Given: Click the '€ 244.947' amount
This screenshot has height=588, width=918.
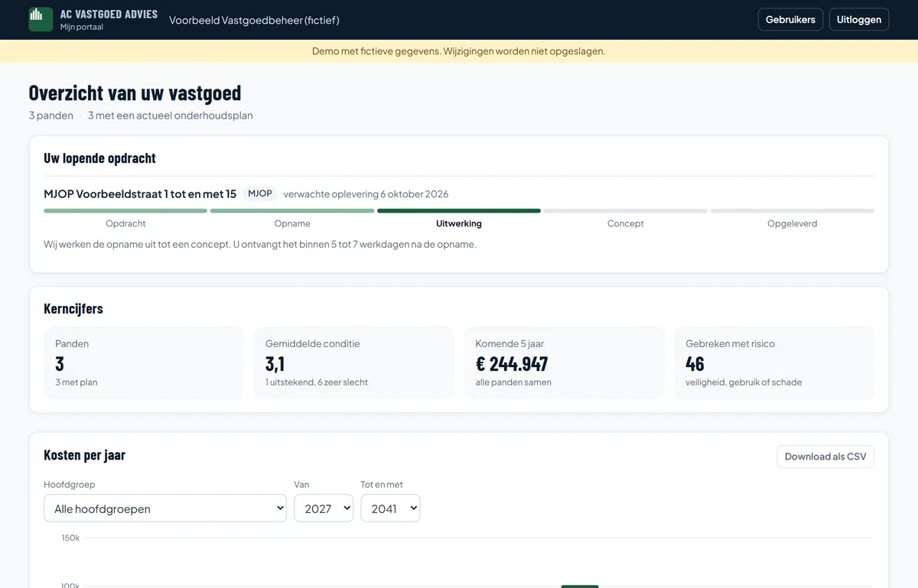Looking at the screenshot, I should tap(512, 363).
